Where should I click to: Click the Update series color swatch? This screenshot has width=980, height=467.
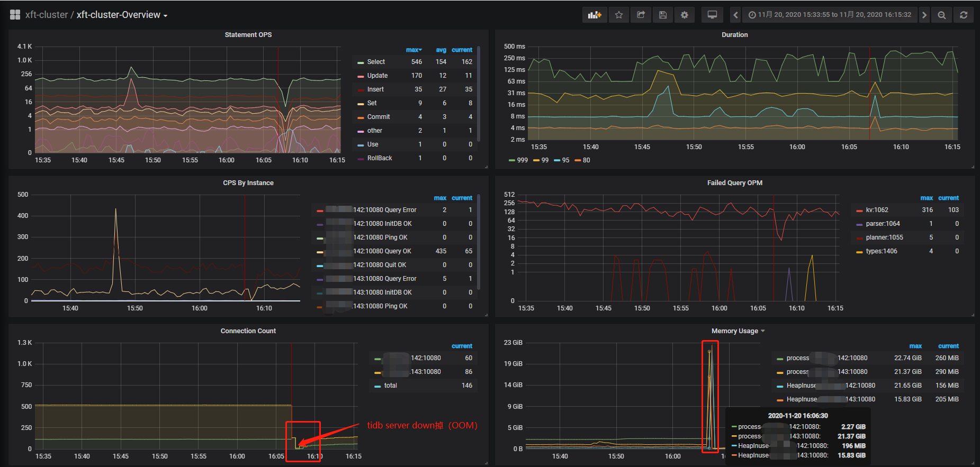(361, 76)
